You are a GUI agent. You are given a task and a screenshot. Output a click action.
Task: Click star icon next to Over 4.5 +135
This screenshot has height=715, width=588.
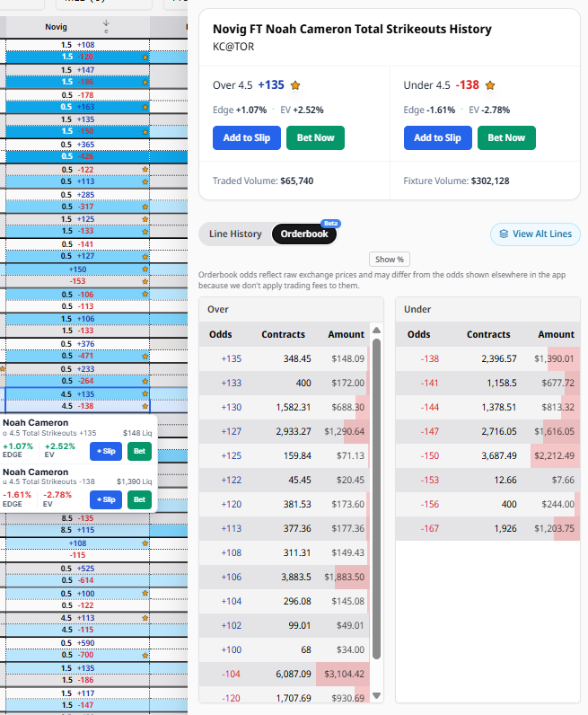295,85
